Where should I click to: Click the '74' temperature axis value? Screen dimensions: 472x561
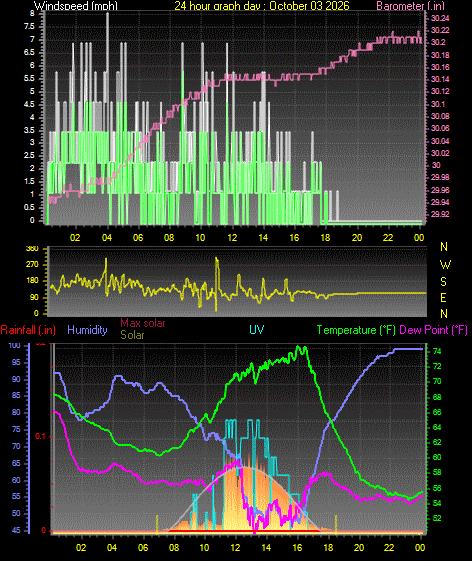tap(437, 352)
